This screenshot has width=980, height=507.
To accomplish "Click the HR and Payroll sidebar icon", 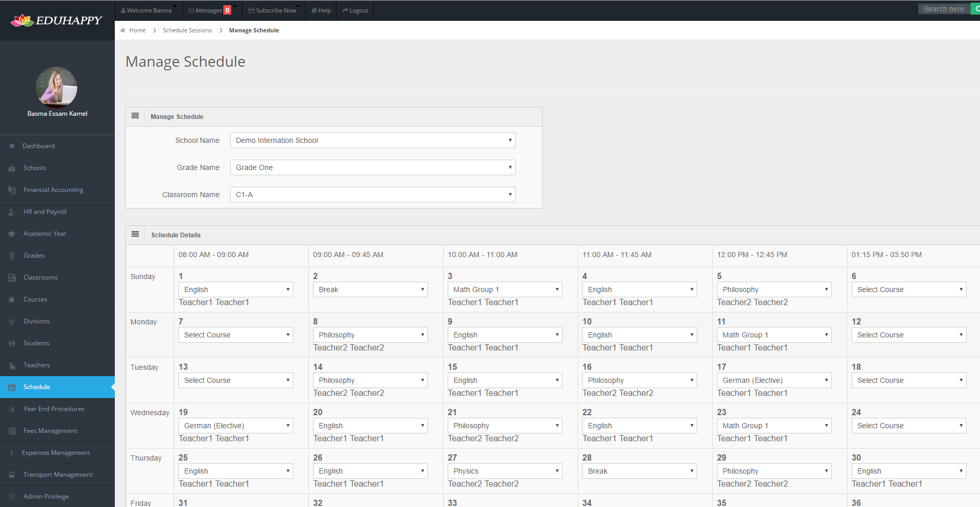I will (x=11, y=212).
